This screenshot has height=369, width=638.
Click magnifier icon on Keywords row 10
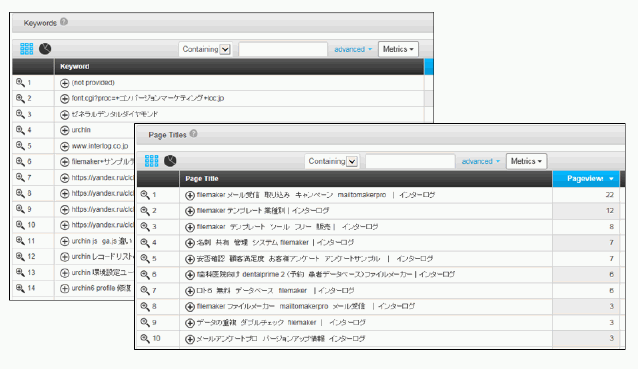[x=20, y=225]
